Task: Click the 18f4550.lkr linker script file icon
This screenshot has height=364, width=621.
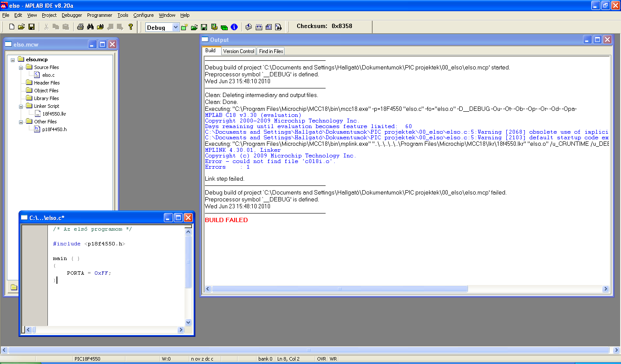Action: click(x=37, y=113)
